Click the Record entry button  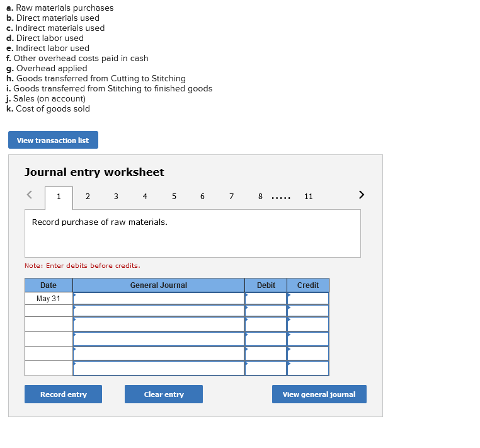[x=64, y=394]
